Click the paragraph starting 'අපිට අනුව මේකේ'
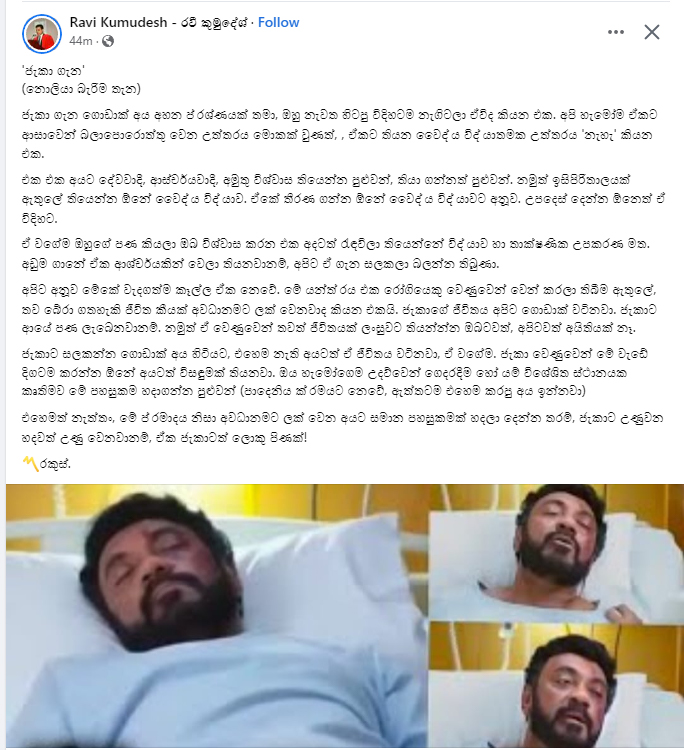The width and height of the screenshot is (684, 750). 341,309
